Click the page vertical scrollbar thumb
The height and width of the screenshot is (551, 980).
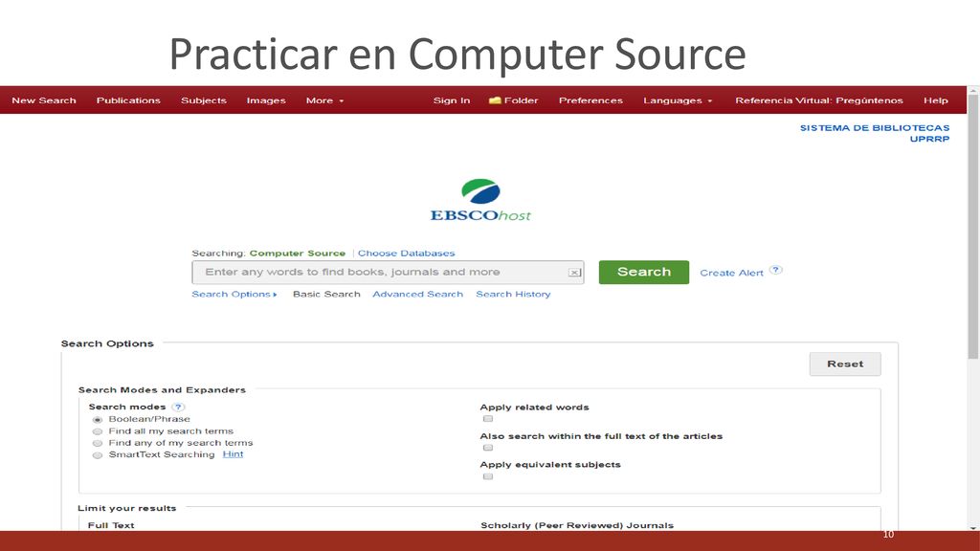point(973,227)
